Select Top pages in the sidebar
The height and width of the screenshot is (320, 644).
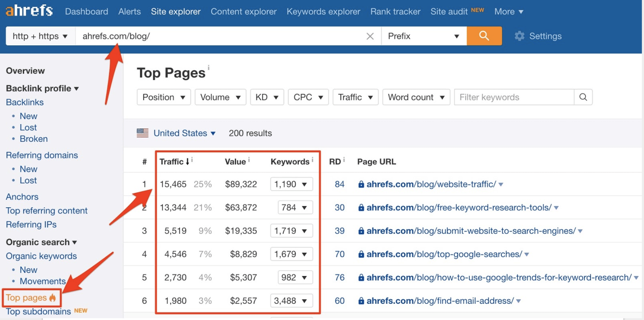pos(31,297)
